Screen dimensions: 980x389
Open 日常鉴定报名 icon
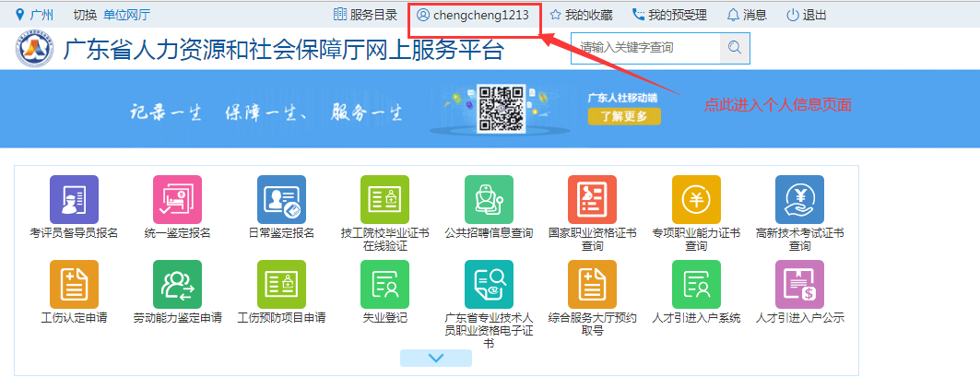click(281, 199)
